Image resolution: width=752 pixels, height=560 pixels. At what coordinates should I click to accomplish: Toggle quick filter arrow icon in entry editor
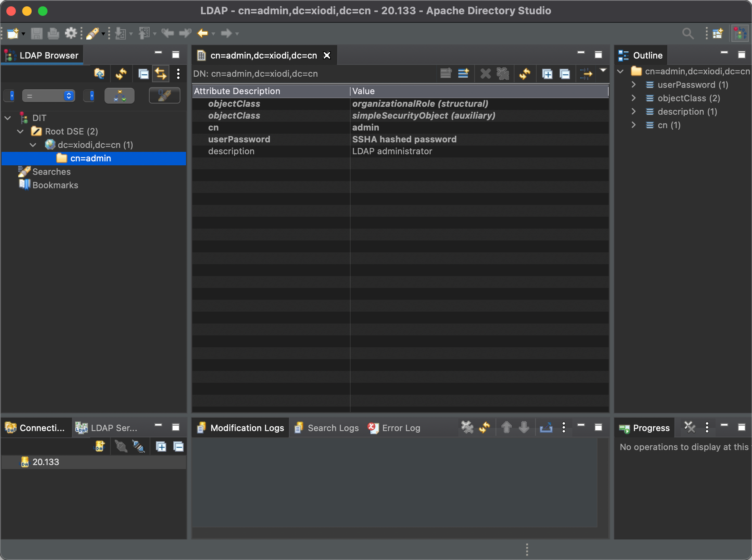[586, 74]
